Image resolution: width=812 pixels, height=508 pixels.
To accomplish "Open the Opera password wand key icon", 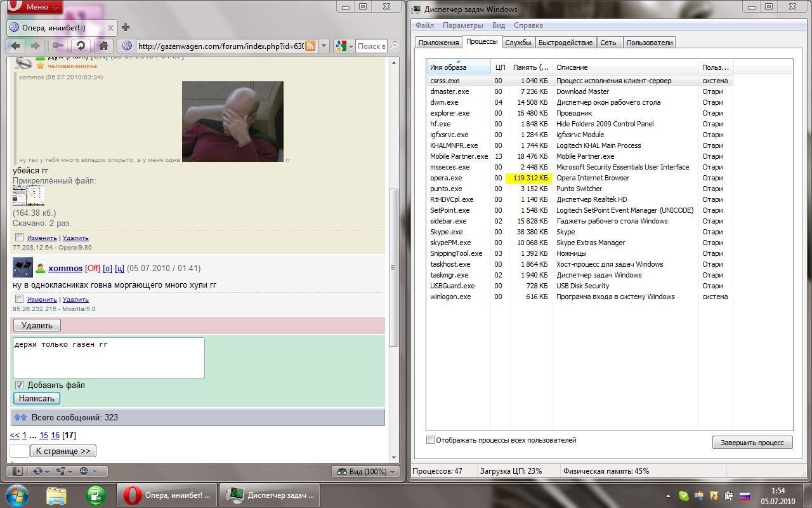I will pos(58,46).
